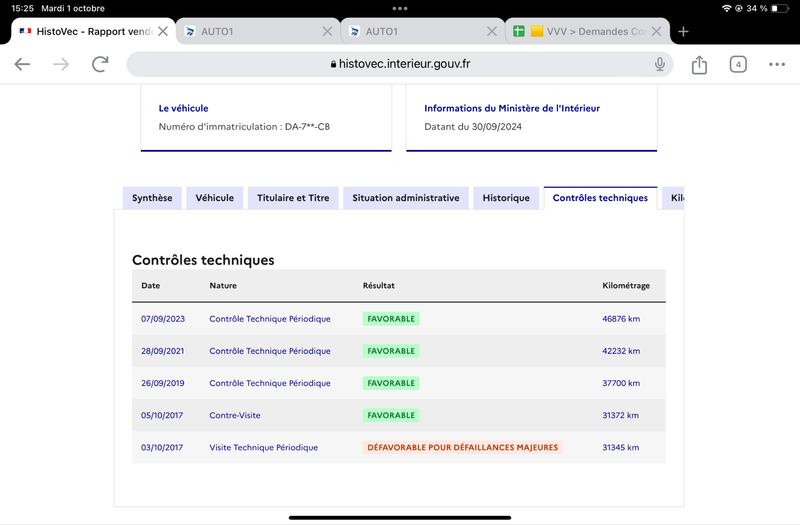Open the Véhicule tab

tap(214, 198)
